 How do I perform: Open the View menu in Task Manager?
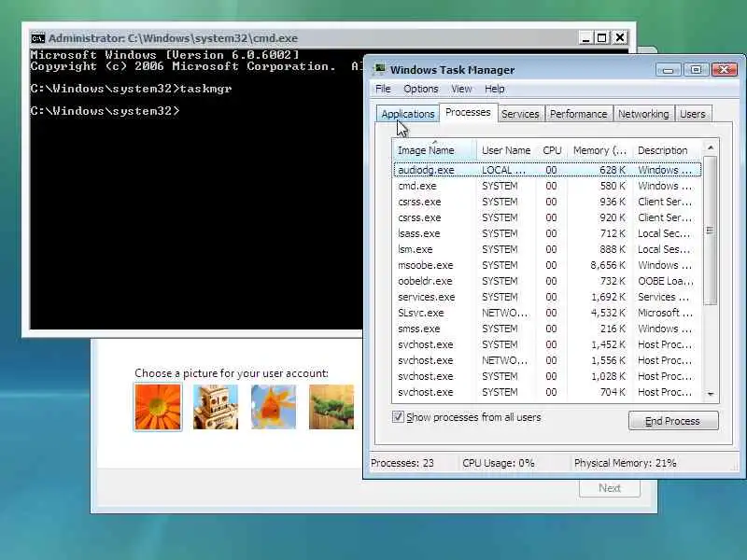pyautogui.click(x=461, y=89)
